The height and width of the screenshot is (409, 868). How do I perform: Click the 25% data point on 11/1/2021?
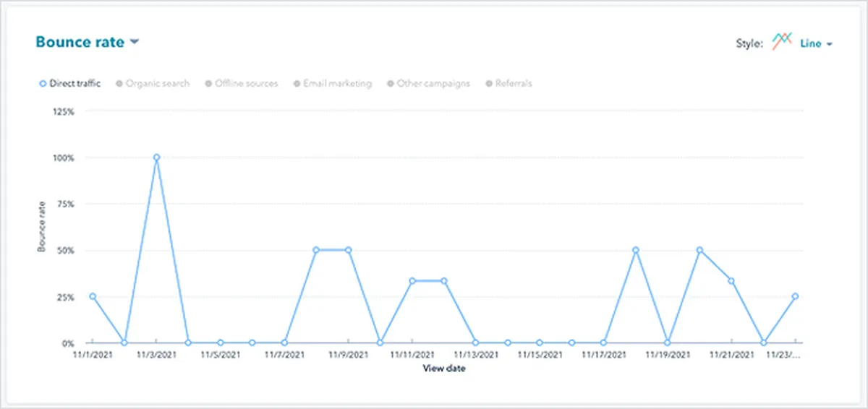coord(93,296)
